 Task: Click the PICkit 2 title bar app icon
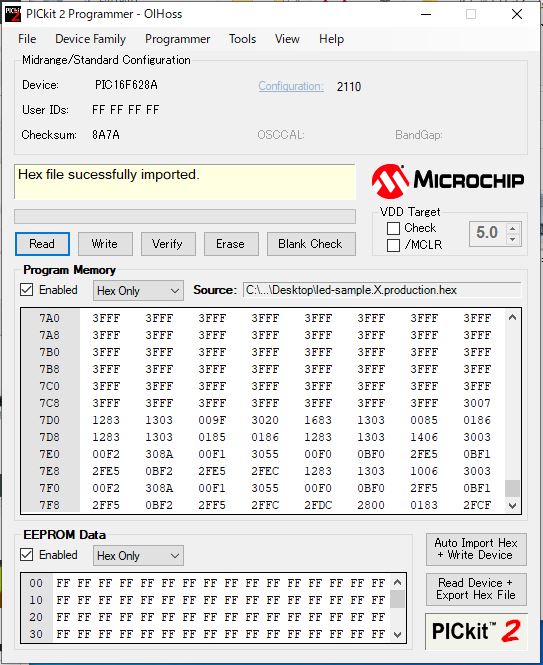point(13,14)
